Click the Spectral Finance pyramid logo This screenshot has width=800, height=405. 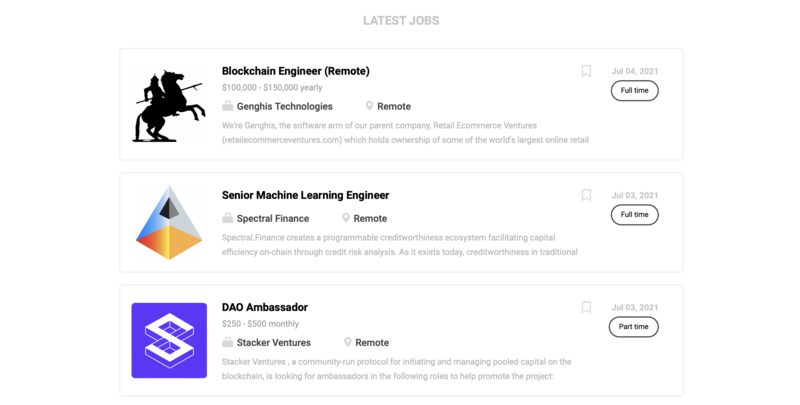coord(169,222)
